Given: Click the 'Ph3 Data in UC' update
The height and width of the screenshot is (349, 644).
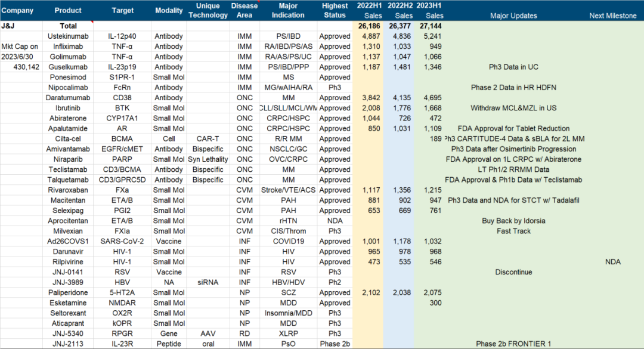Looking at the screenshot, I should click(x=513, y=67).
